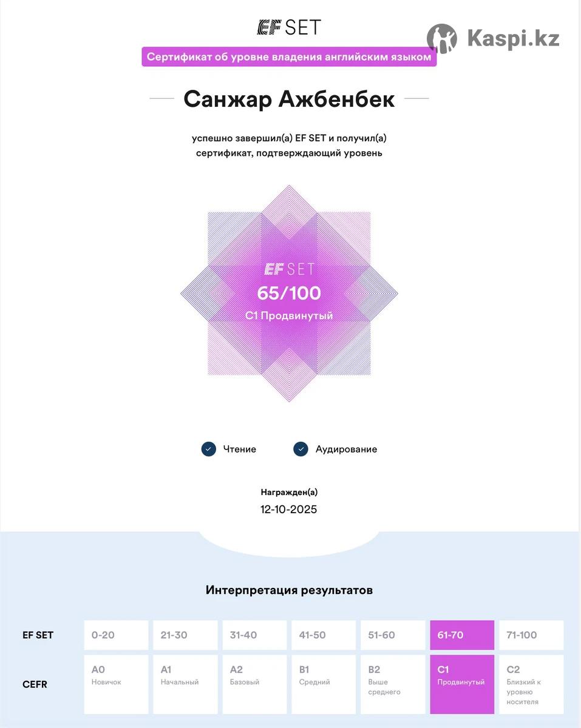Click the A2 Базовый CEFR cell

point(254,684)
